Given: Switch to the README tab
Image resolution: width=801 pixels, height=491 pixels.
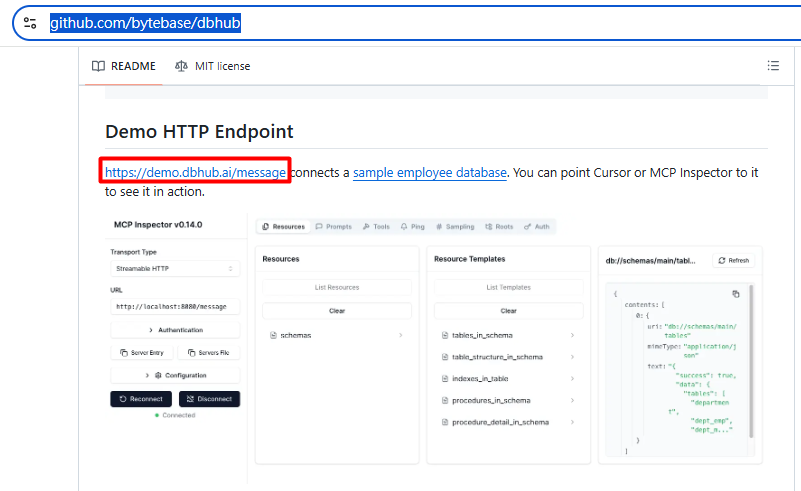Looking at the screenshot, I should (124, 66).
